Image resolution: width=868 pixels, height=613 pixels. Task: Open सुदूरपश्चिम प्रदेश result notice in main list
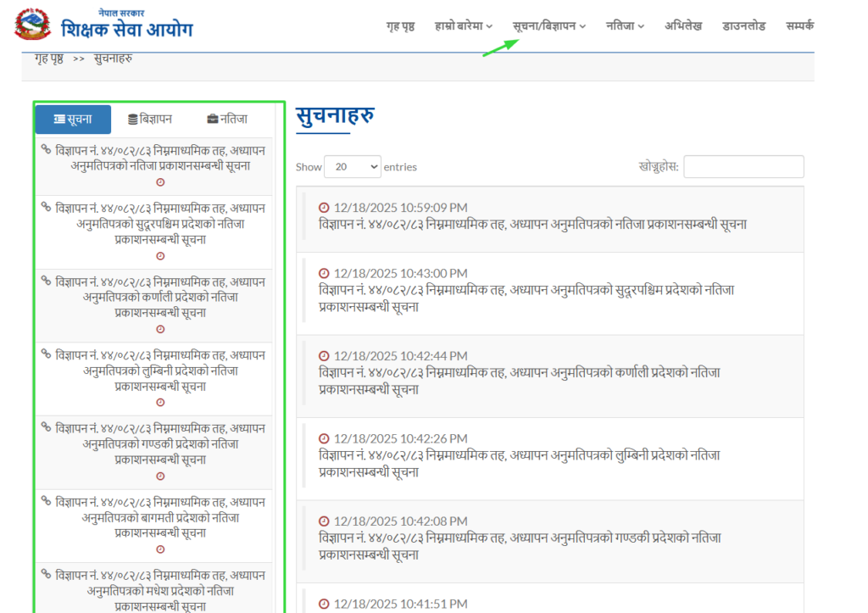click(526, 298)
